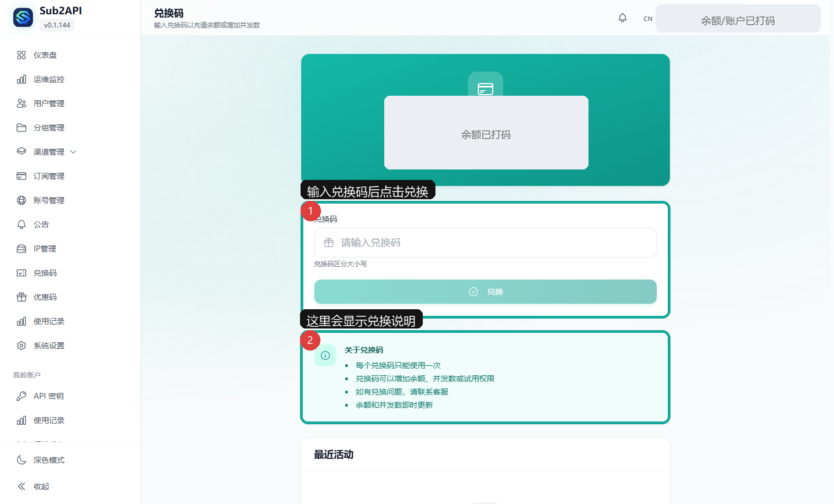834x504 pixels.
Task: Click the double-chevron 收起 icon
Action: click(x=21, y=486)
